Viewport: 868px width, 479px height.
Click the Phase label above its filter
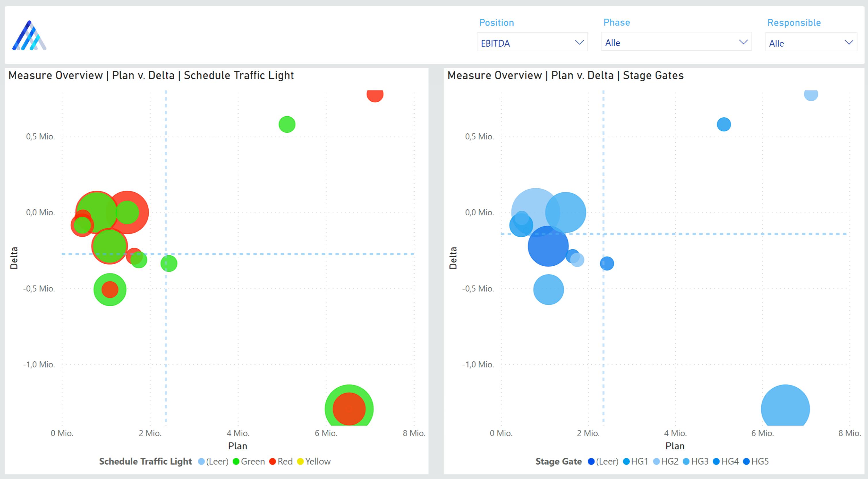coord(616,22)
